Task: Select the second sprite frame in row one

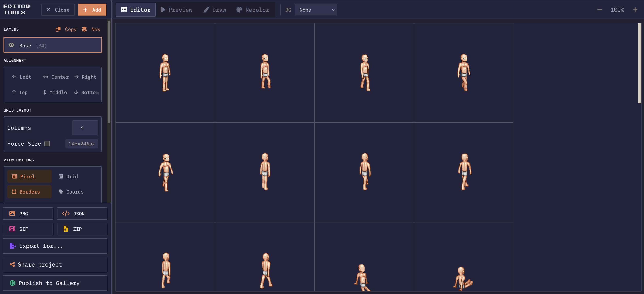Action: click(x=265, y=73)
